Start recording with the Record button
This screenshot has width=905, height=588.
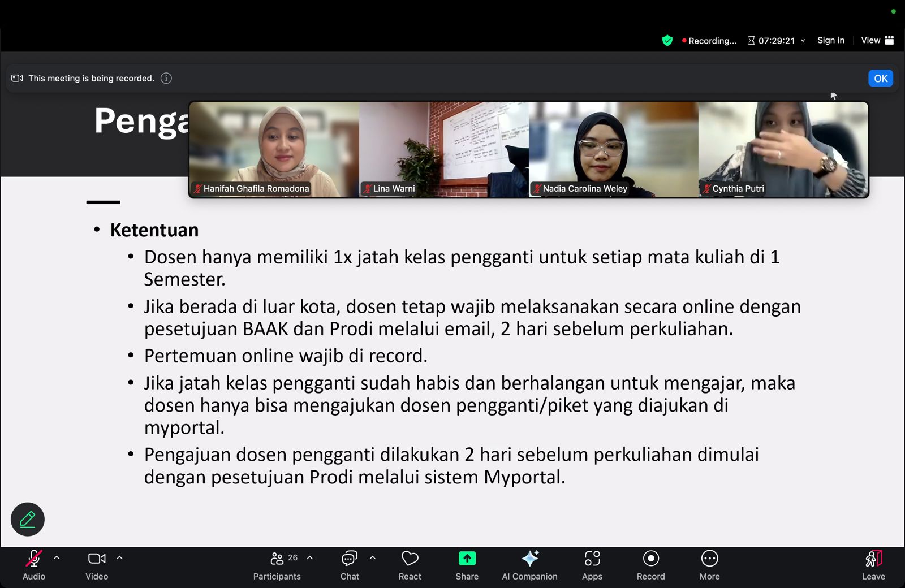[x=650, y=564]
